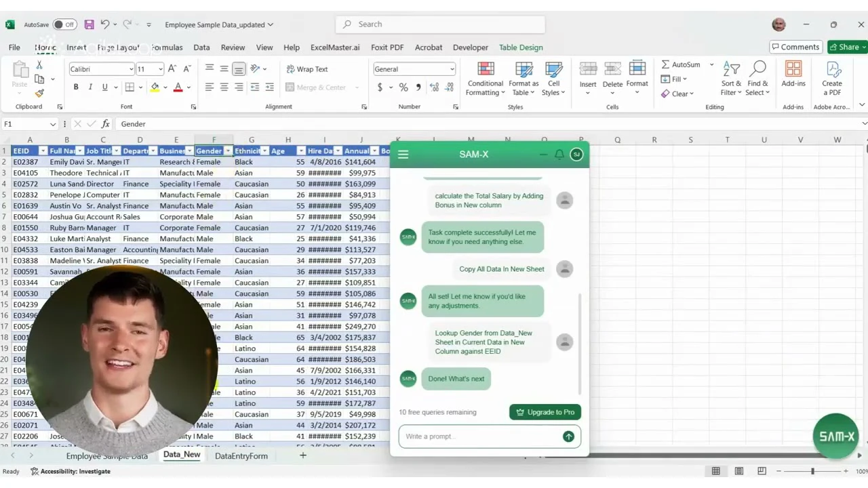Open the File menu
Viewport: 868px width, 488px height.
14,47
